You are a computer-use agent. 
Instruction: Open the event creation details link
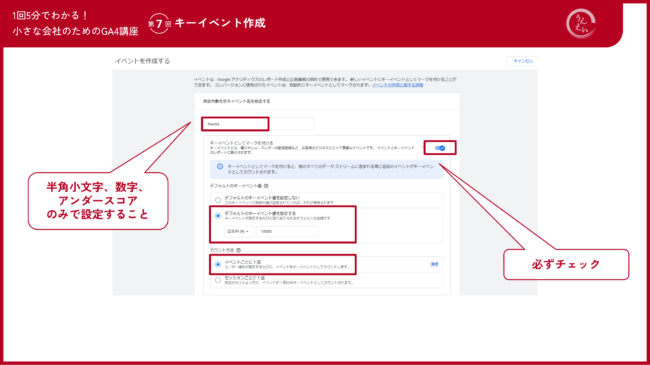click(x=397, y=85)
